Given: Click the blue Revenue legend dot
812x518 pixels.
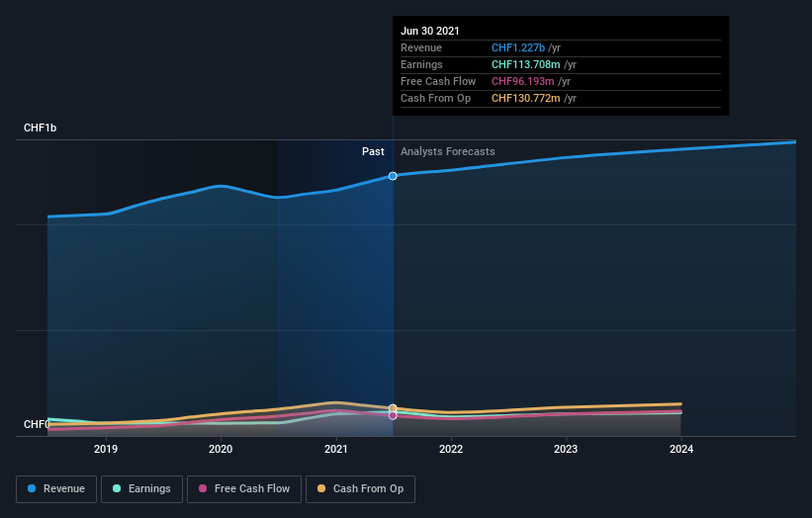Looking at the screenshot, I should pyautogui.click(x=32, y=488).
